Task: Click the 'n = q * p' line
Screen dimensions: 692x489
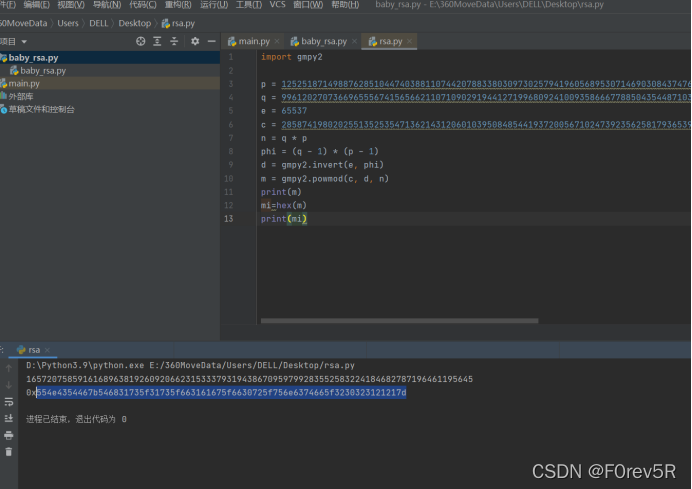Action: (284, 138)
